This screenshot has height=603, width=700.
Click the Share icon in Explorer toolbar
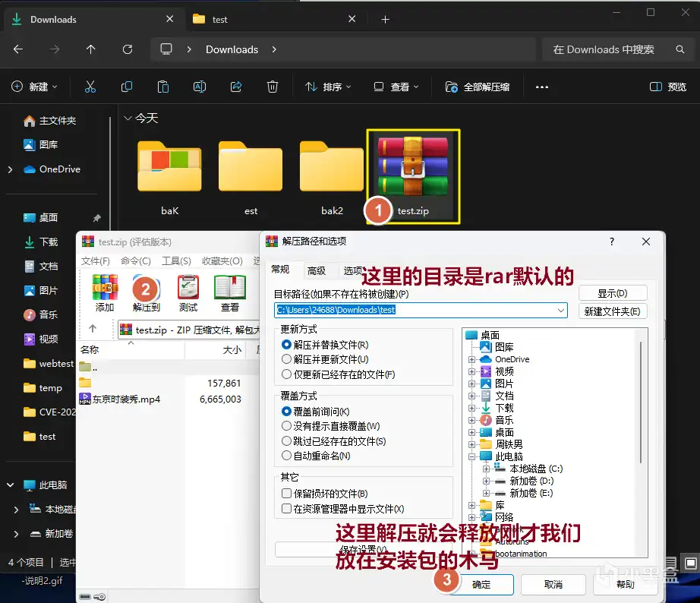(236, 87)
